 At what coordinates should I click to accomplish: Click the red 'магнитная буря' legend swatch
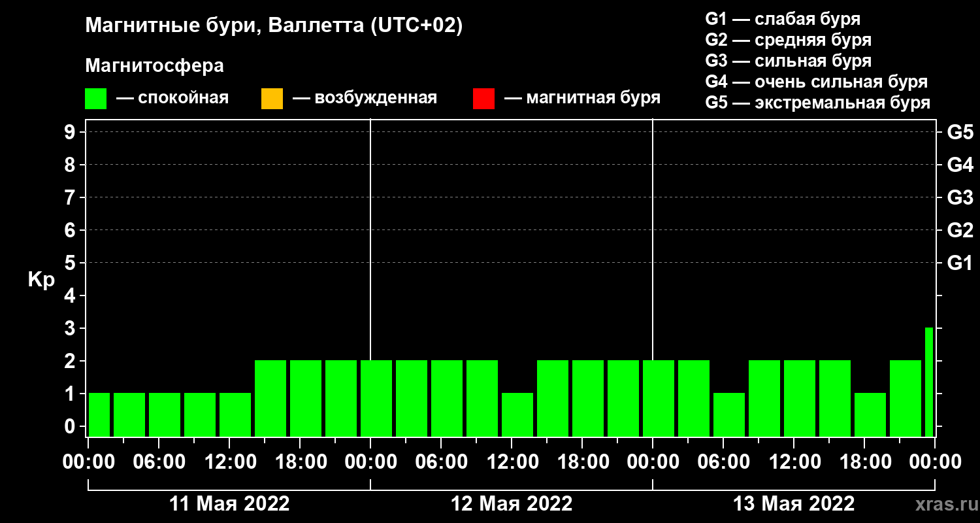(x=483, y=99)
